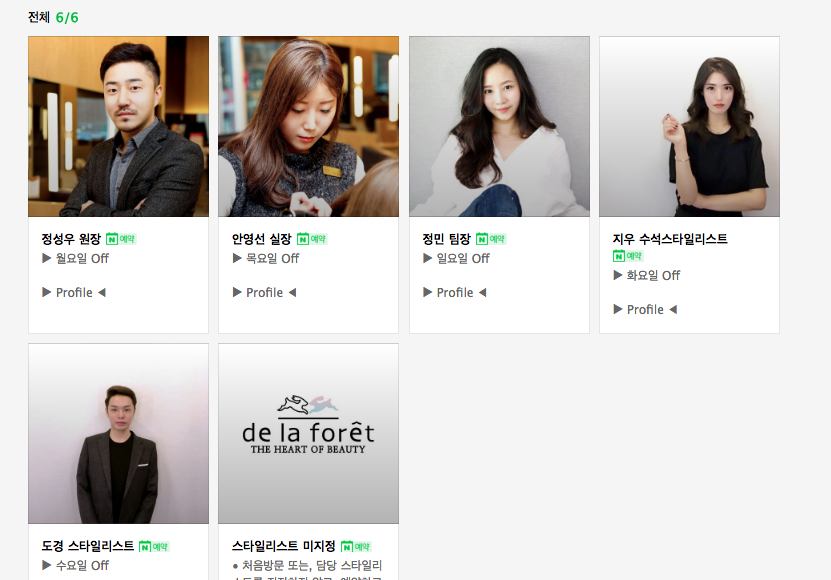This screenshot has height=580, width=831.
Task: Click Naver booking icon under 지우 수석스타일리스트
Action: (x=627, y=256)
